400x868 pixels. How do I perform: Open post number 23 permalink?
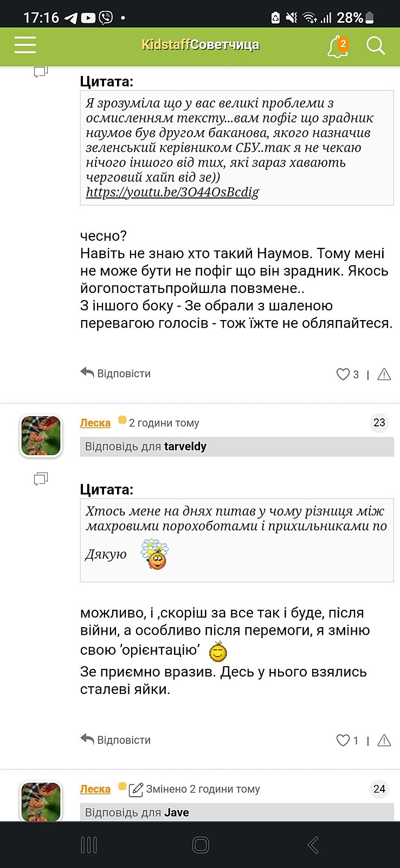(379, 423)
